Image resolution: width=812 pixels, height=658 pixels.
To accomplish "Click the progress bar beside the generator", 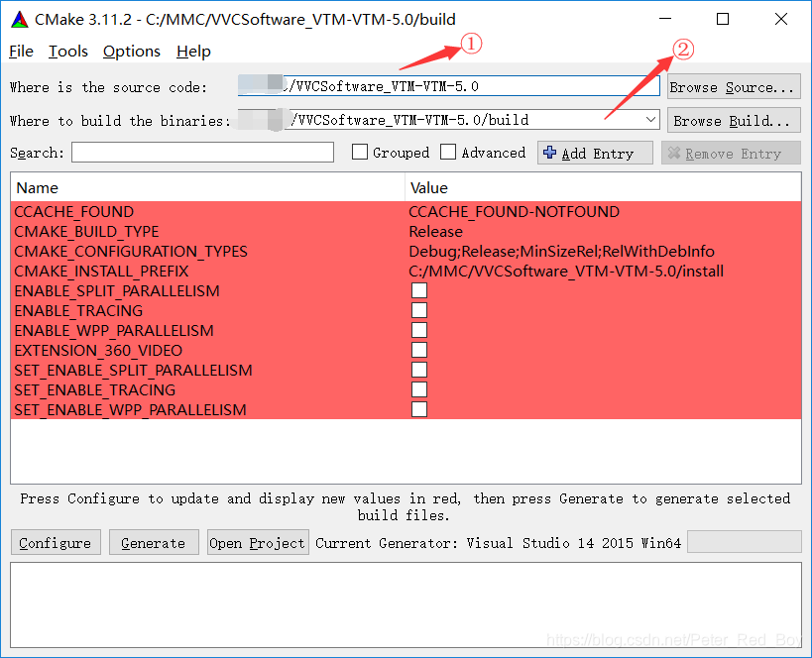I will pyautogui.click(x=745, y=542).
